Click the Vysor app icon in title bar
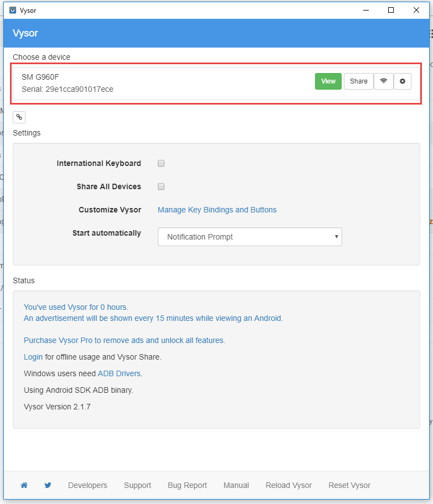This screenshot has height=504, width=433. point(13,11)
